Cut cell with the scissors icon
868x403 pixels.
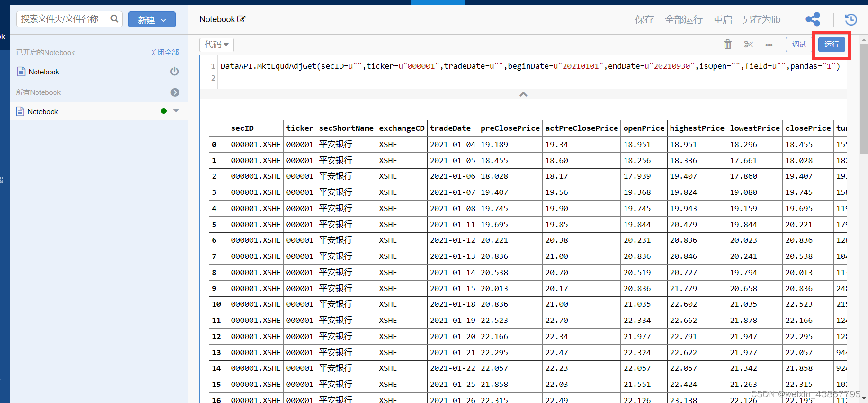(x=749, y=44)
